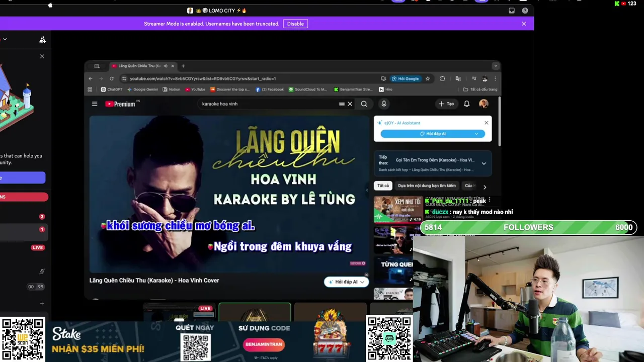Screen dimensions: 644x362
Task: Open the YouTube account avatar
Action: point(484,104)
